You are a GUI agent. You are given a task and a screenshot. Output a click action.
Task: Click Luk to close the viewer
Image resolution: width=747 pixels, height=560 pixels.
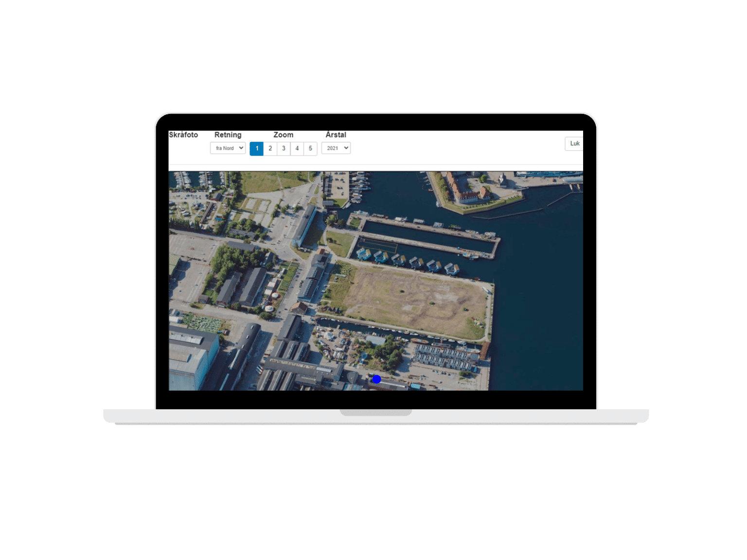(x=575, y=143)
